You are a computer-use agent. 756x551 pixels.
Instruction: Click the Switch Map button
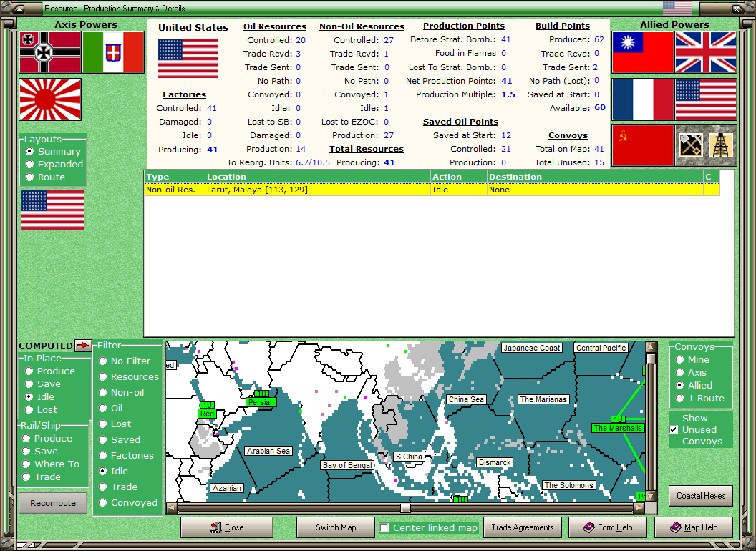(336, 527)
